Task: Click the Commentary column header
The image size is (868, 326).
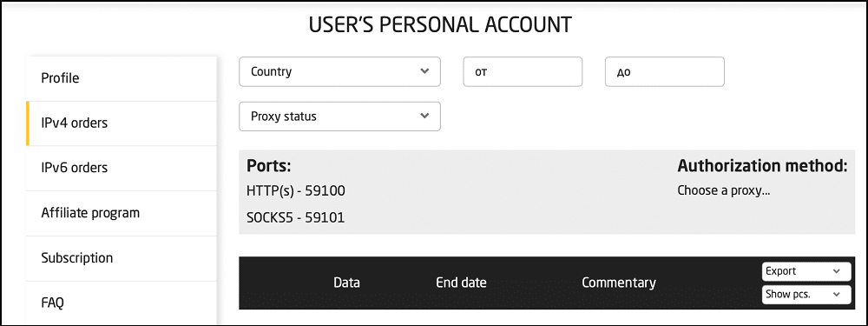Action: pos(619,283)
